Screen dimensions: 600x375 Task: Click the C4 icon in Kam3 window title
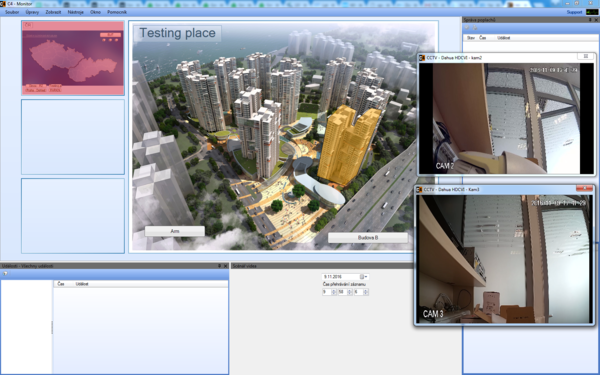pos(420,189)
